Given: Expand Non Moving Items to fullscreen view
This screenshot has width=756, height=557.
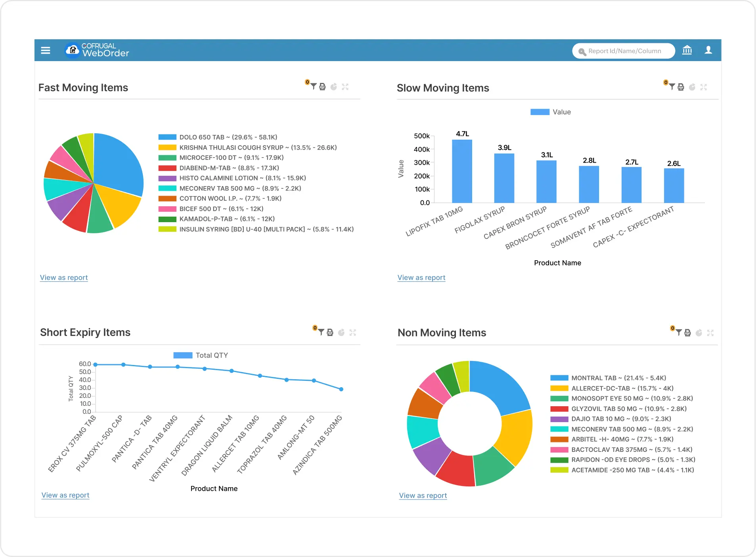Looking at the screenshot, I should [x=711, y=333].
